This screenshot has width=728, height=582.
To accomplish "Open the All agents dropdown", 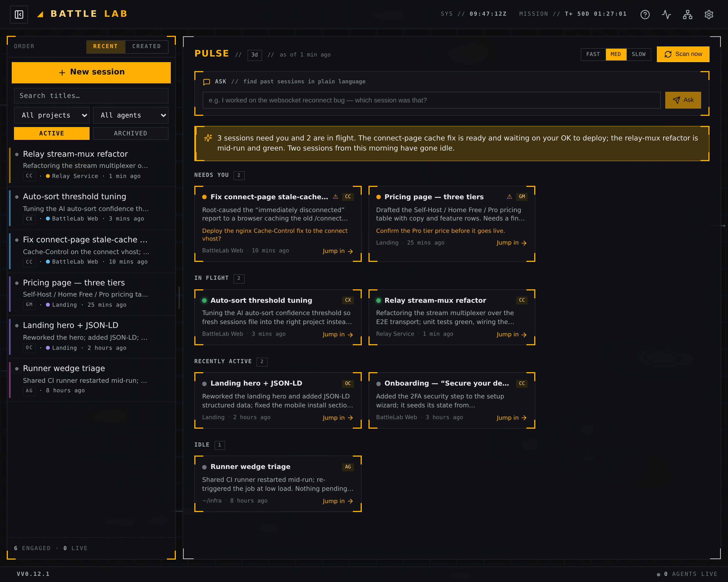I will pyautogui.click(x=131, y=115).
